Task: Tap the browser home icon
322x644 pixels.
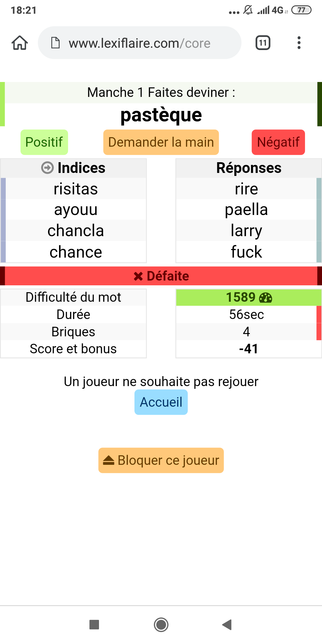Action: 20,43
